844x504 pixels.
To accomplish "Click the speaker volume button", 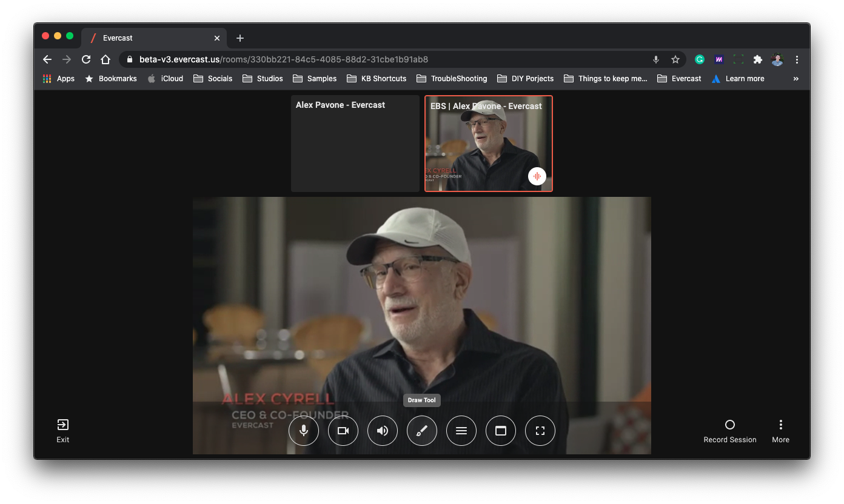I will click(383, 431).
